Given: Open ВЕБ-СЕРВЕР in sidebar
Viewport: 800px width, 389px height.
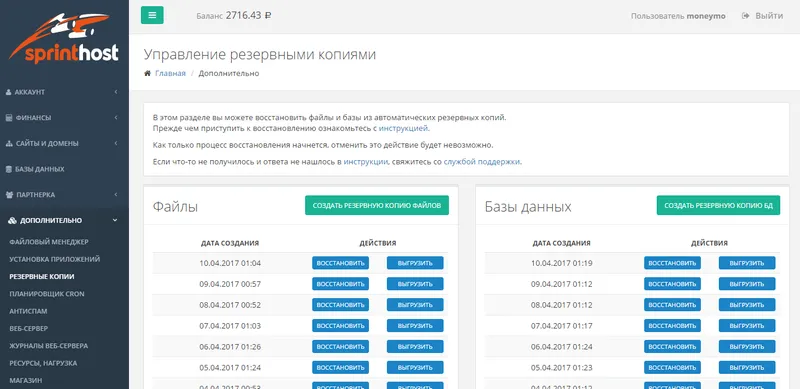Looking at the screenshot, I should (29, 328).
